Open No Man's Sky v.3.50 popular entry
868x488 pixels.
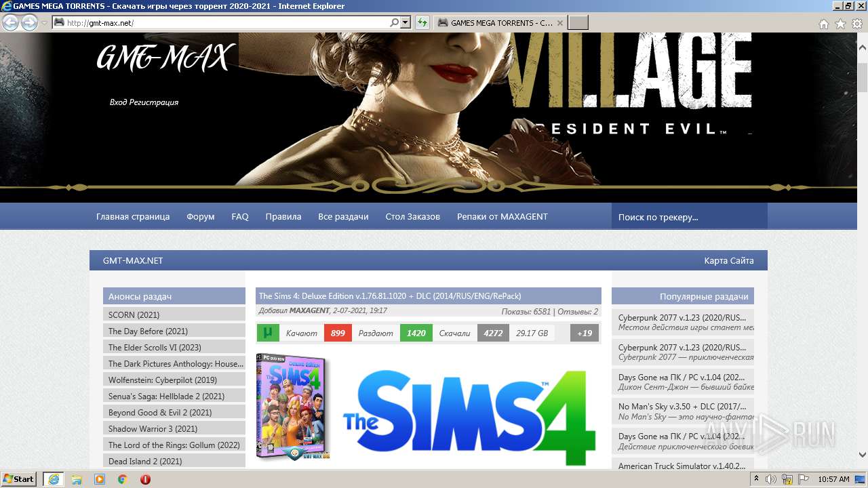[x=683, y=411]
